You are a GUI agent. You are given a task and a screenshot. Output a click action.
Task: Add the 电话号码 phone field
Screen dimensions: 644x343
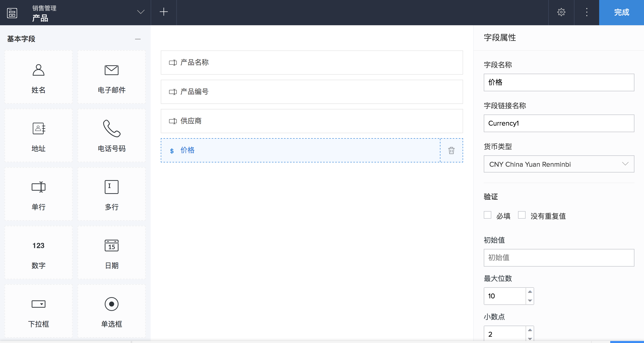coord(112,135)
